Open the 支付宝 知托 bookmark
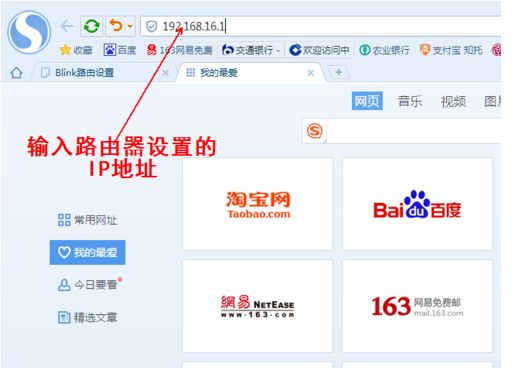512x368 pixels. [451, 50]
